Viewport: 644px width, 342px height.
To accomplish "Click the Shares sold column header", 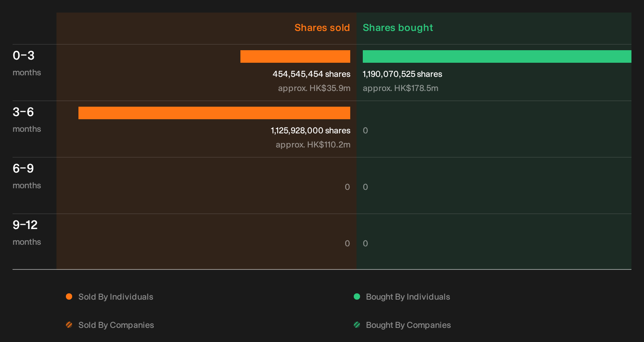I will tap(322, 28).
